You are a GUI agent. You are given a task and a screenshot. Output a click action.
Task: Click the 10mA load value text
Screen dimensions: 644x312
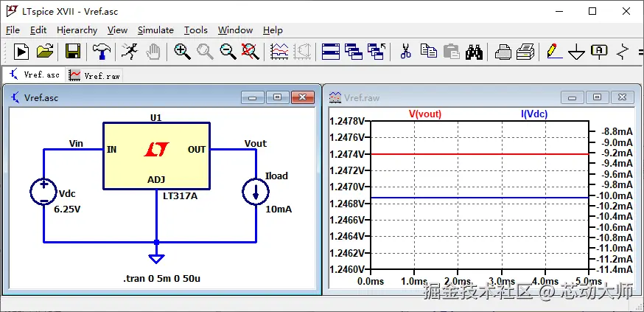(x=279, y=209)
